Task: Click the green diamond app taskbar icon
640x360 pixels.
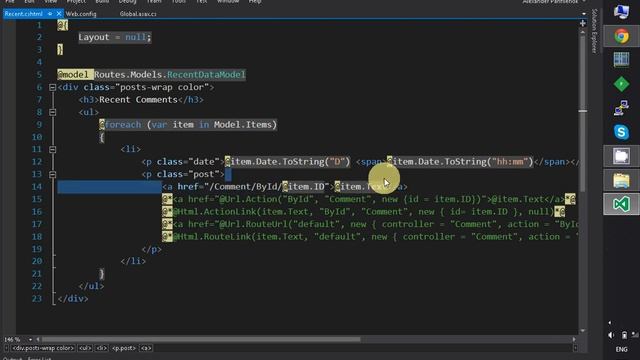Action: pos(621,84)
